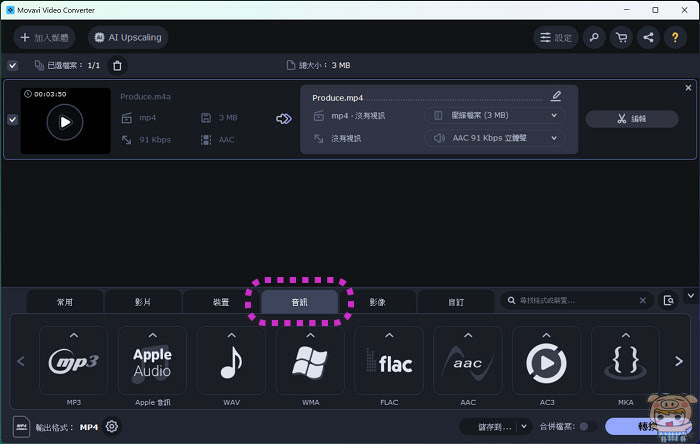Switch to the 常用 (Popular) tab
The width and height of the screenshot is (700, 444).
click(65, 302)
